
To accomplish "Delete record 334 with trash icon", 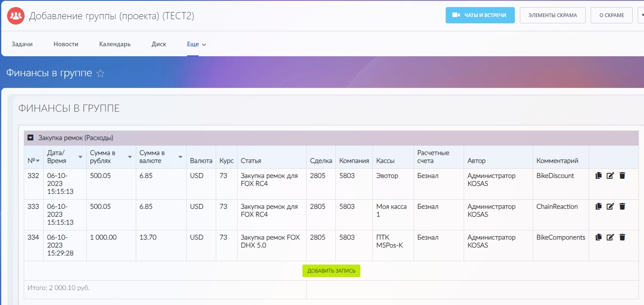I will click(622, 237).
